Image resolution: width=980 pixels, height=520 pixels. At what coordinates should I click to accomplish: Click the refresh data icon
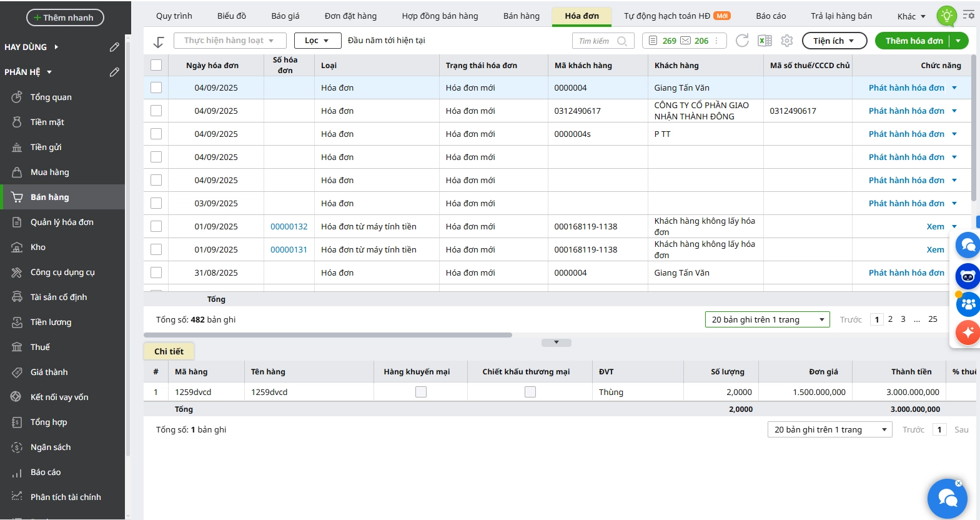tap(742, 41)
